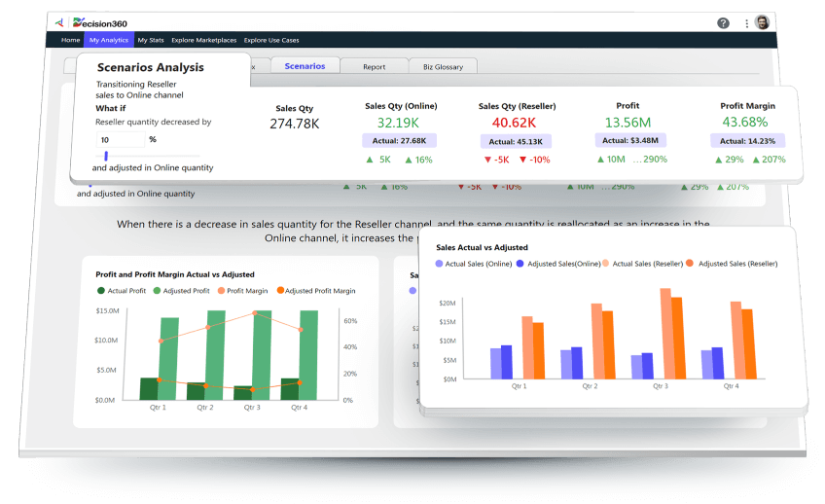Toggle Actual Sales (Online) legend series

point(440,264)
